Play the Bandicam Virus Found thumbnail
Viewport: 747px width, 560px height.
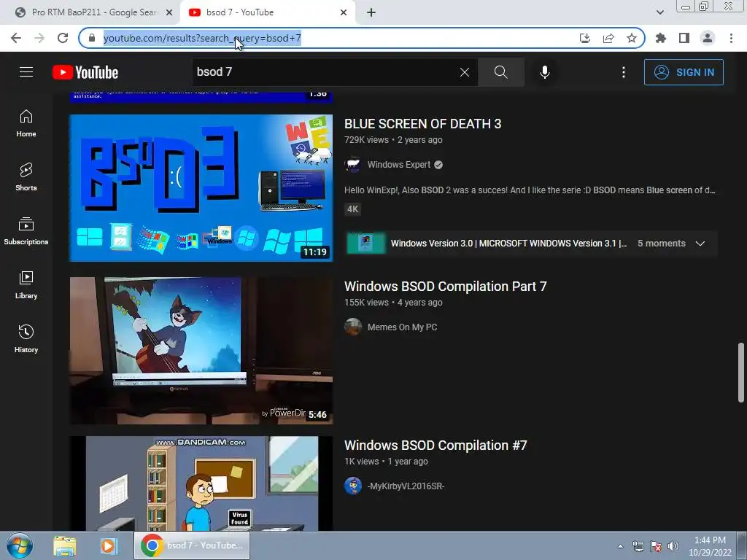(x=201, y=483)
